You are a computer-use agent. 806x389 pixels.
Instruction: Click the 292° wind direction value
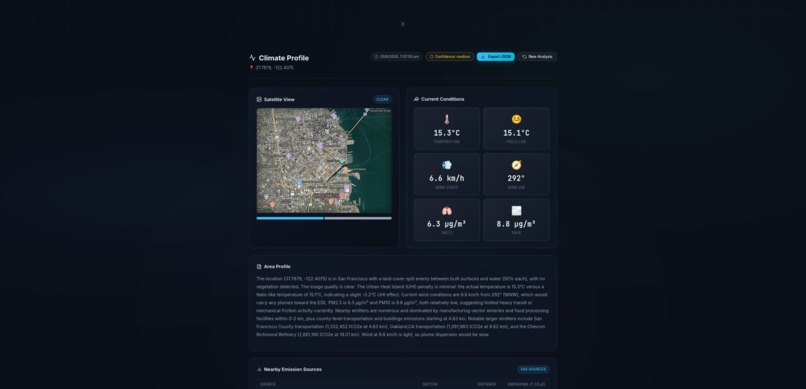click(516, 178)
